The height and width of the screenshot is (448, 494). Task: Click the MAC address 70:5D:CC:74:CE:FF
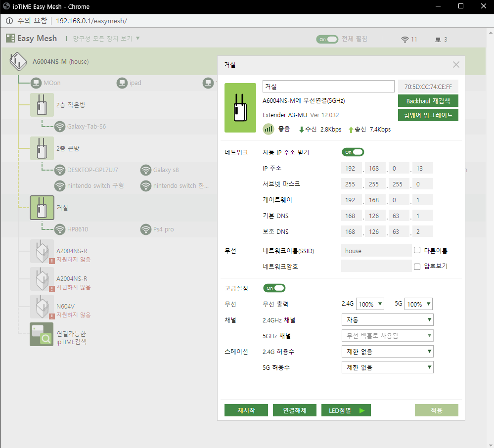[x=428, y=87]
